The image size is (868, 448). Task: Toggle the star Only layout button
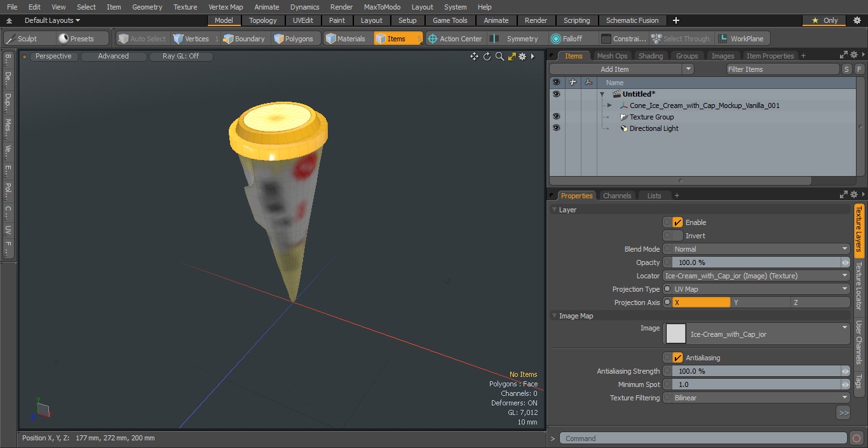[824, 20]
